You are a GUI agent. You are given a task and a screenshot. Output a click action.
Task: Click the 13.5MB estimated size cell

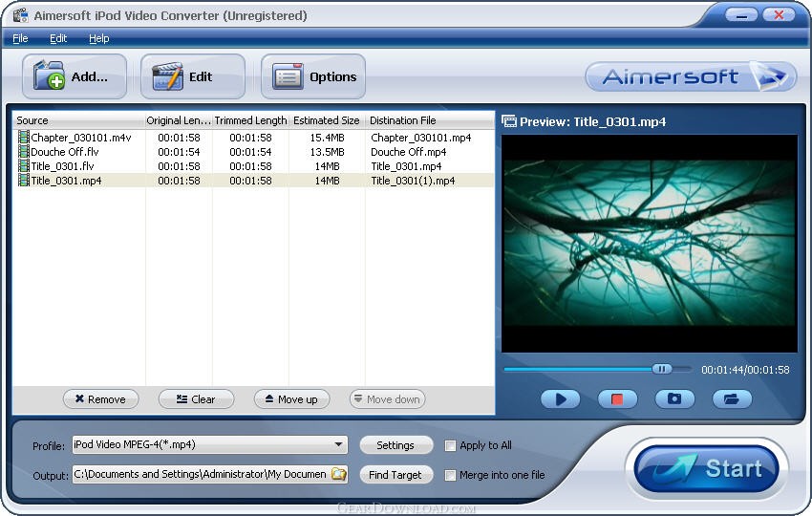tap(328, 152)
